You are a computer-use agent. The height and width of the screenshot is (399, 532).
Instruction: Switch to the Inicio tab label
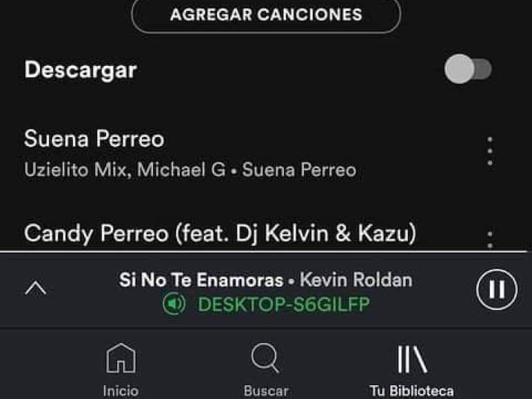click(x=121, y=391)
